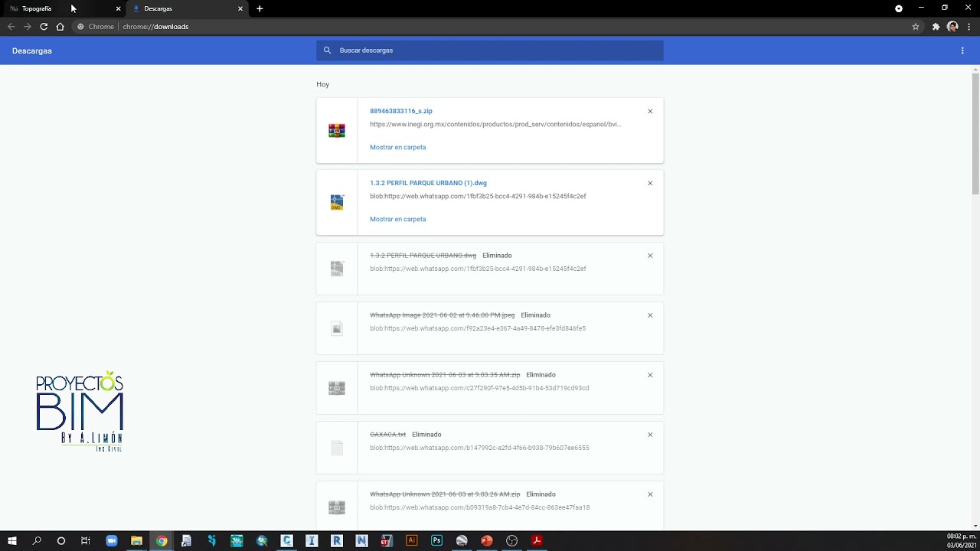
Task: Focus the chrome://downloads address bar
Action: pos(490,27)
